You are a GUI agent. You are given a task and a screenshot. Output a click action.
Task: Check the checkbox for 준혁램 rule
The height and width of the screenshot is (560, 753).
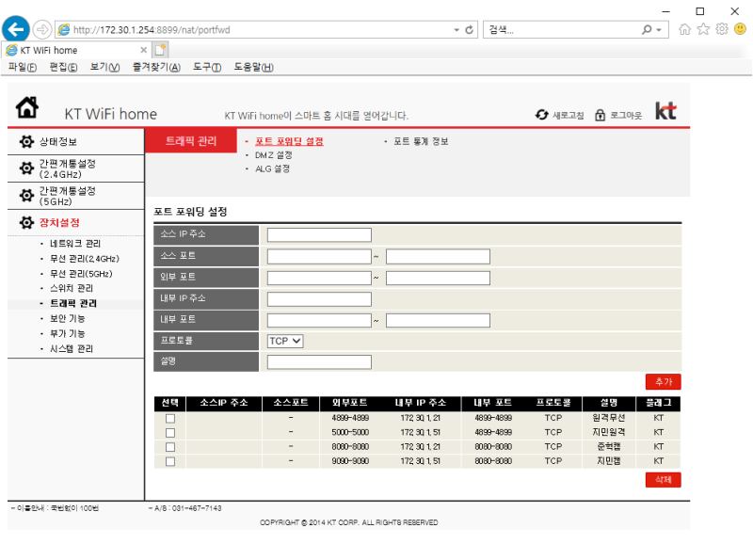pos(169,447)
